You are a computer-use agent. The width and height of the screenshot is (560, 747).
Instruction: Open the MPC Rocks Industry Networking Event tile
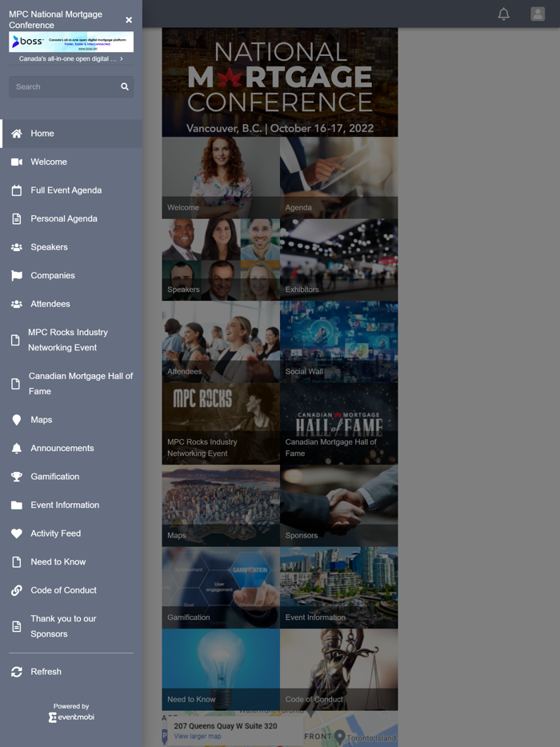tap(221, 424)
